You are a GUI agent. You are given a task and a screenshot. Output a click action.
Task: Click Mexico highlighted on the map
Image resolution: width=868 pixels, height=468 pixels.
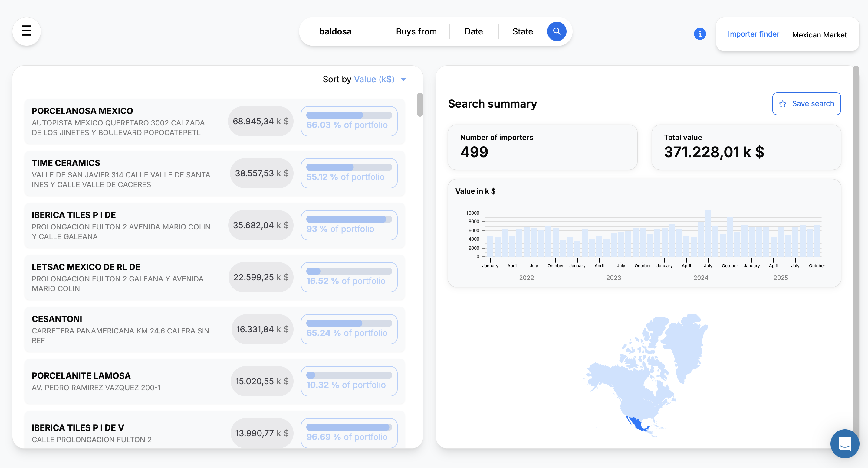637,424
